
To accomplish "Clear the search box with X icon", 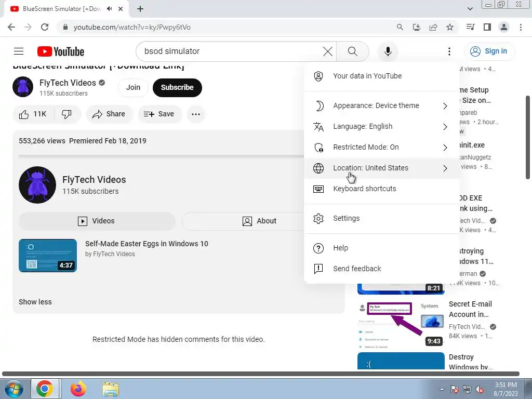I will (x=327, y=51).
